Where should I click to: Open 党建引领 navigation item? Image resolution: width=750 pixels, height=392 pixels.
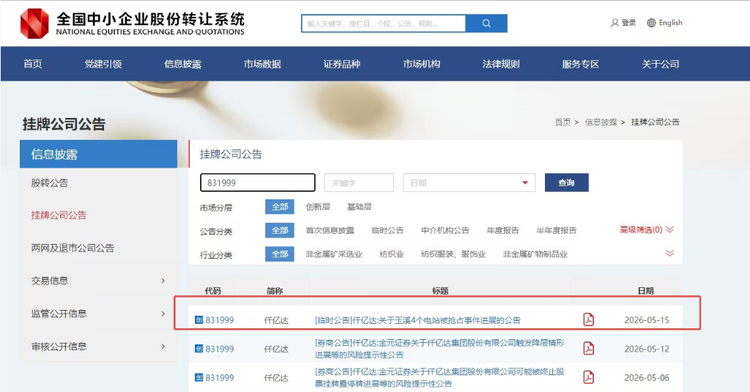tap(103, 64)
